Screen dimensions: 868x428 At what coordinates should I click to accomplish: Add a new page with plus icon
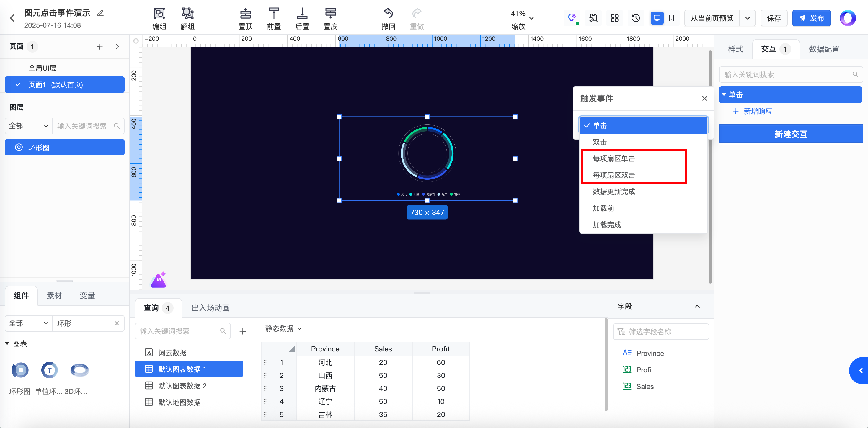click(100, 47)
